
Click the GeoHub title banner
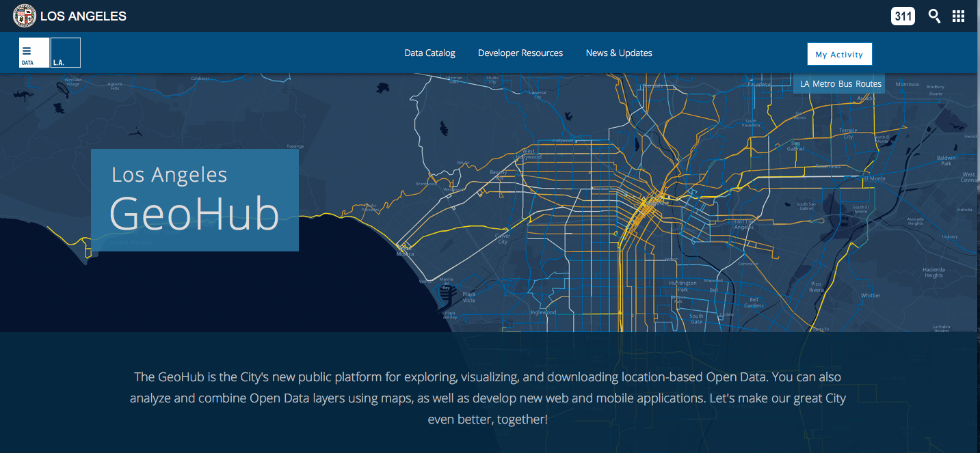coord(195,200)
